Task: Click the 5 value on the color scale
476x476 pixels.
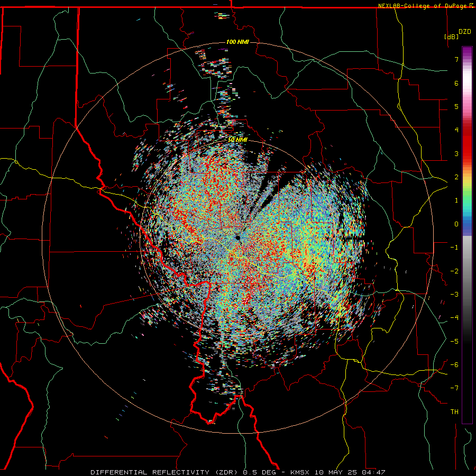Action: [x=456, y=106]
